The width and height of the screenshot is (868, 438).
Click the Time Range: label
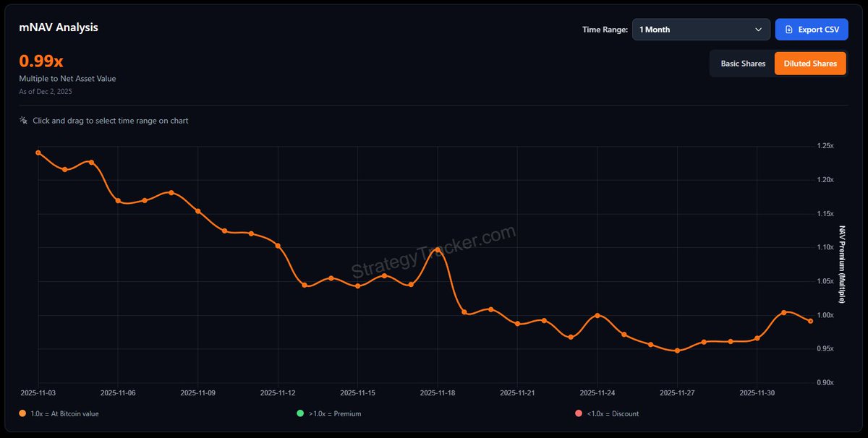coord(605,30)
